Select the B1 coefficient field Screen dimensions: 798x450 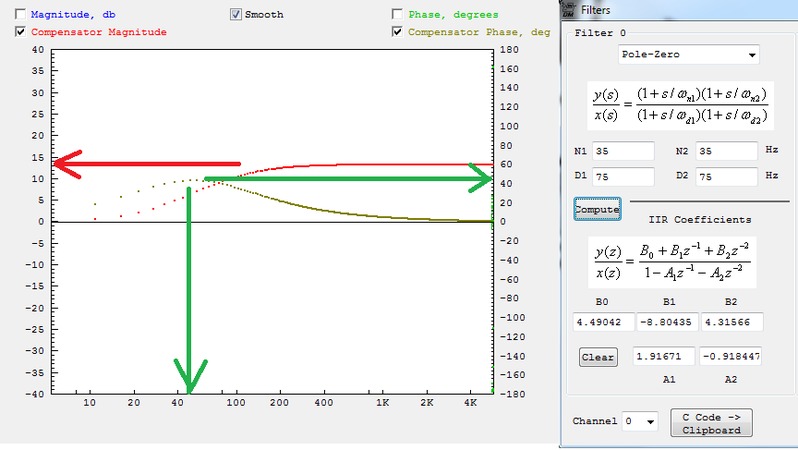click(666, 322)
